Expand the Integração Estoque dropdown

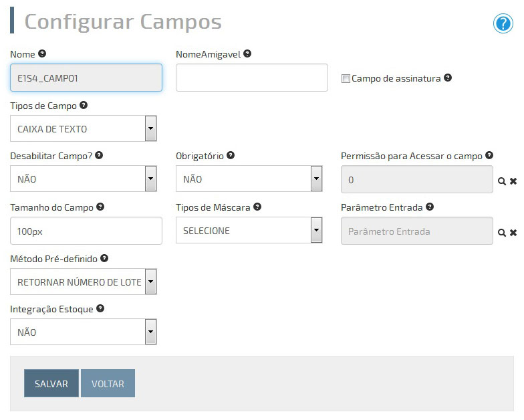point(83,332)
